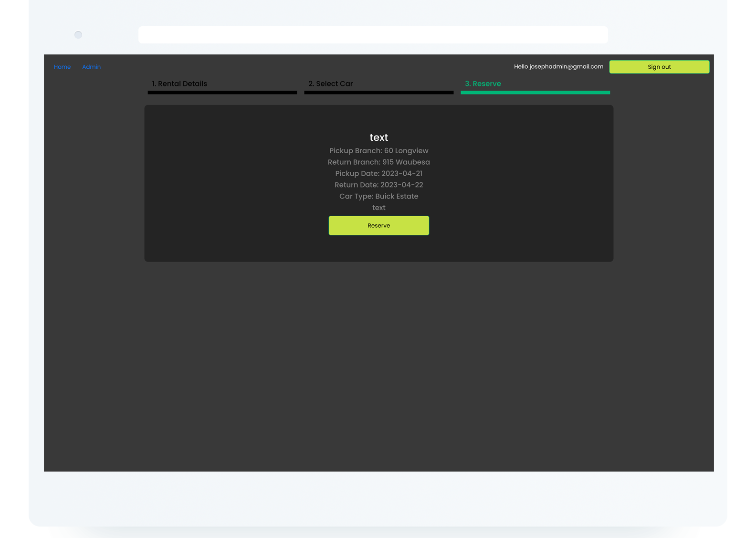Viewport: 756px width, 538px height.
Task: Select the 3. Reserve step label
Action: (x=483, y=84)
